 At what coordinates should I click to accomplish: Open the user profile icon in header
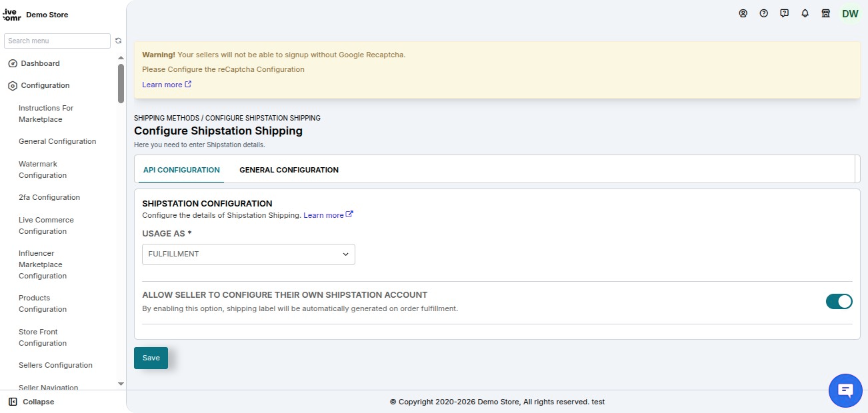pyautogui.click(x=743, y=13)
